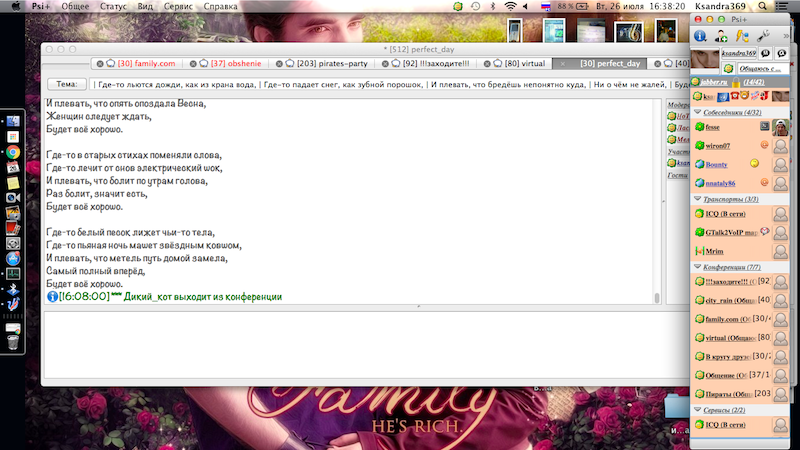Click yellow smiley mood icon beside Bounty
The width and height of the screenshot is (800, 450).
coord(754,163)
